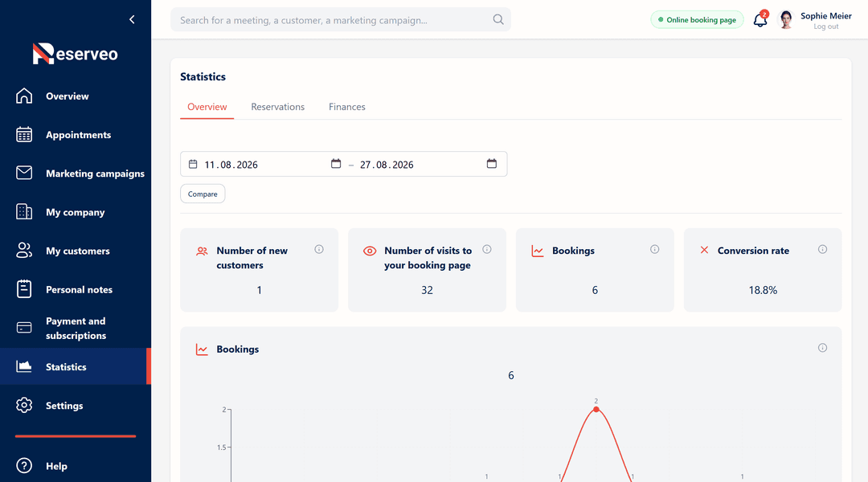Click the X icon on Conversion rate card
Viewport: 868px width, 482px height.
[704, 250]
